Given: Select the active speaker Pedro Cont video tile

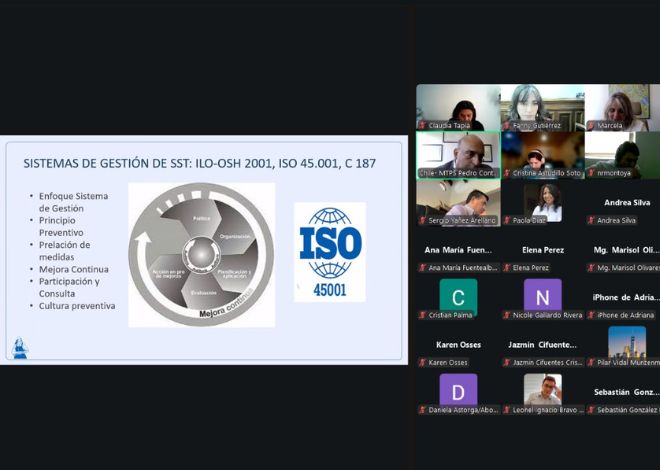Looking at the screenshot, I should 458,155.
